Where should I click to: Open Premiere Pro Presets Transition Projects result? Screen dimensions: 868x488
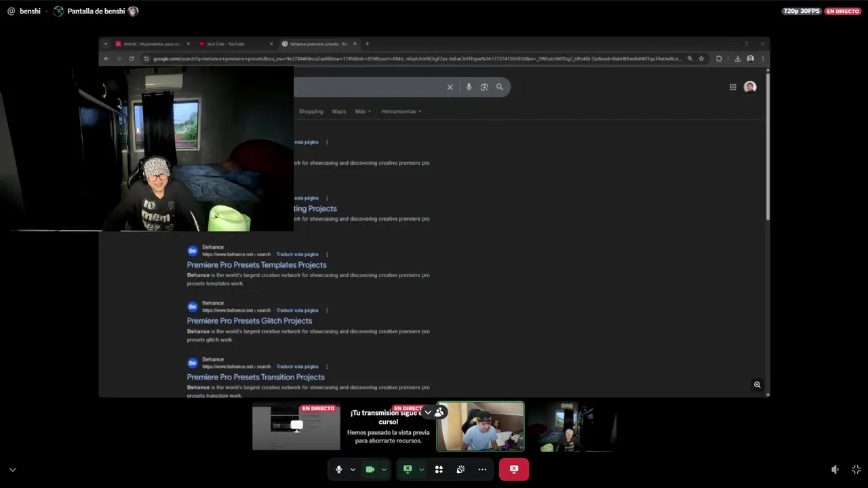tap(256, 378)
